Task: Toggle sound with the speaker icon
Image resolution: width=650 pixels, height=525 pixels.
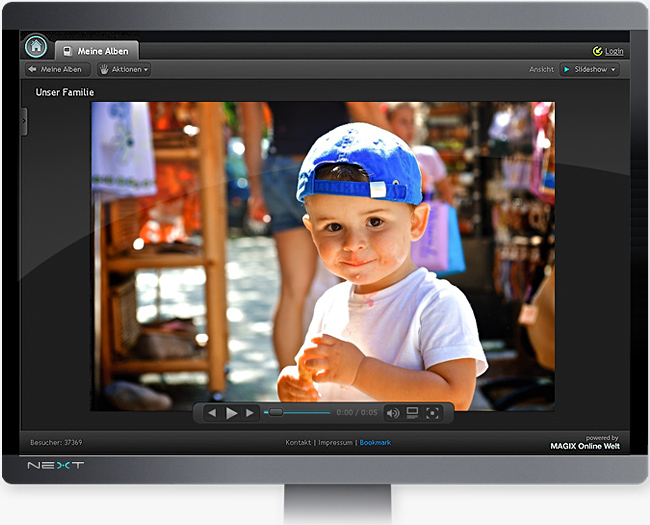Action: point(393,413)
